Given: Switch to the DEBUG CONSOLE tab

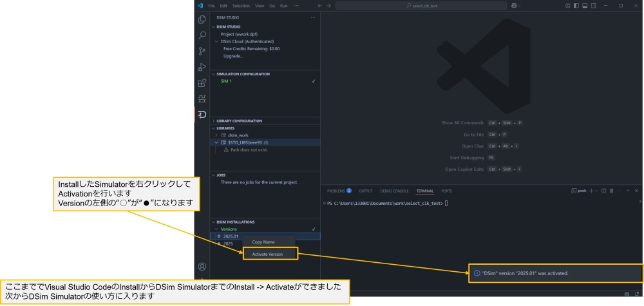Looking at the screenshot, I should [x=394, y=191].
